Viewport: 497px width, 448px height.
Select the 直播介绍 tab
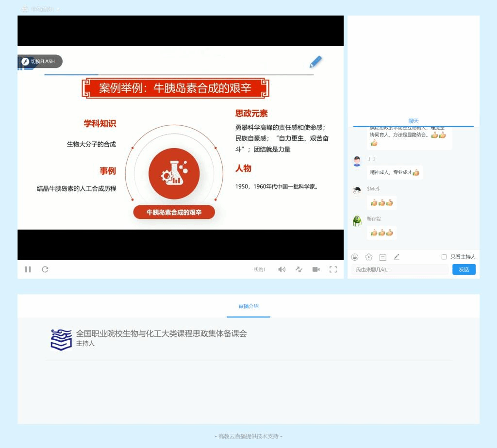[x=248, y=306]
